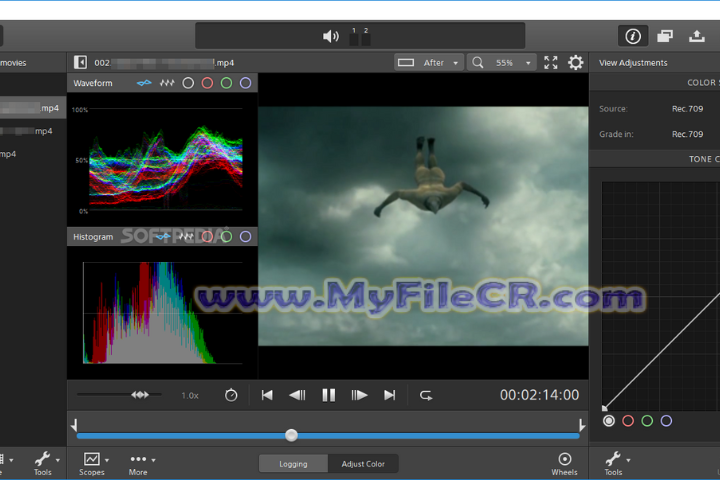Image resolution: width=720 pixels, height=480 pixels.
Task: Expand the More dropdown arrow
Action: 153,460
